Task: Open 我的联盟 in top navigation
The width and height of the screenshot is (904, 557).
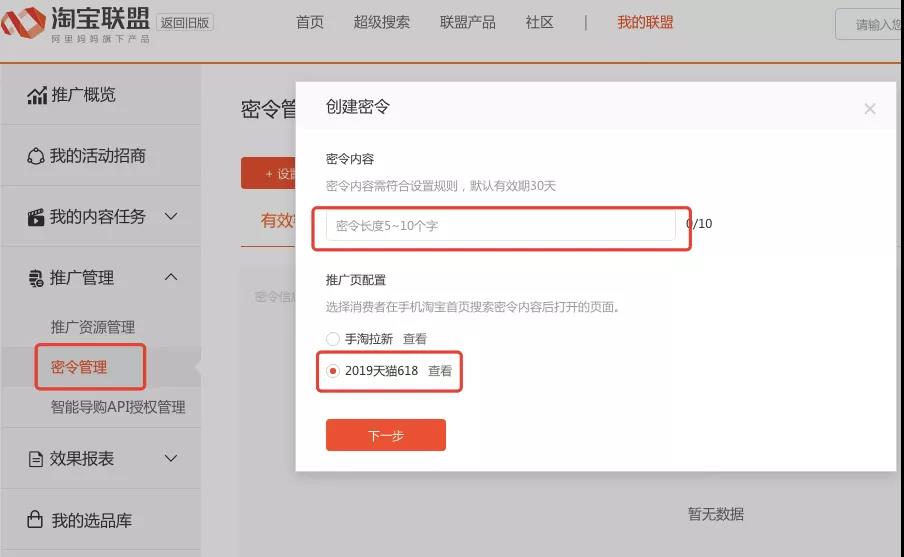Action: tap(645, 22)
